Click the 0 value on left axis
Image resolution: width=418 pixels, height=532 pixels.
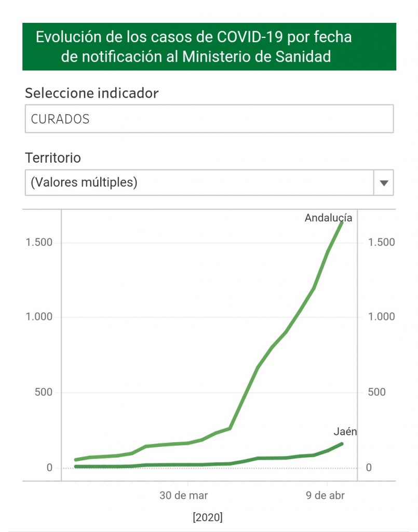(x=49, y=468)
